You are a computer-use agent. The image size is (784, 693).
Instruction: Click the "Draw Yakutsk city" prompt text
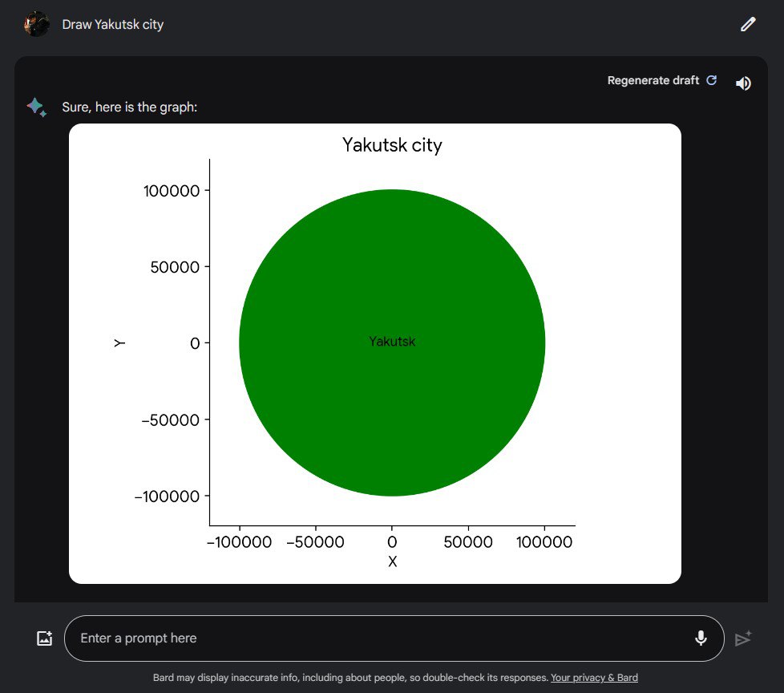point(113,24)
